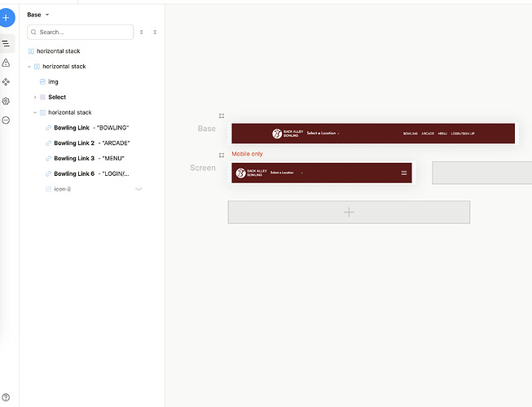The height and width of the screenshot is (407, 532).
Task: Click the layer Search input field
Action: pyautogui.click(x=83, y=32)
